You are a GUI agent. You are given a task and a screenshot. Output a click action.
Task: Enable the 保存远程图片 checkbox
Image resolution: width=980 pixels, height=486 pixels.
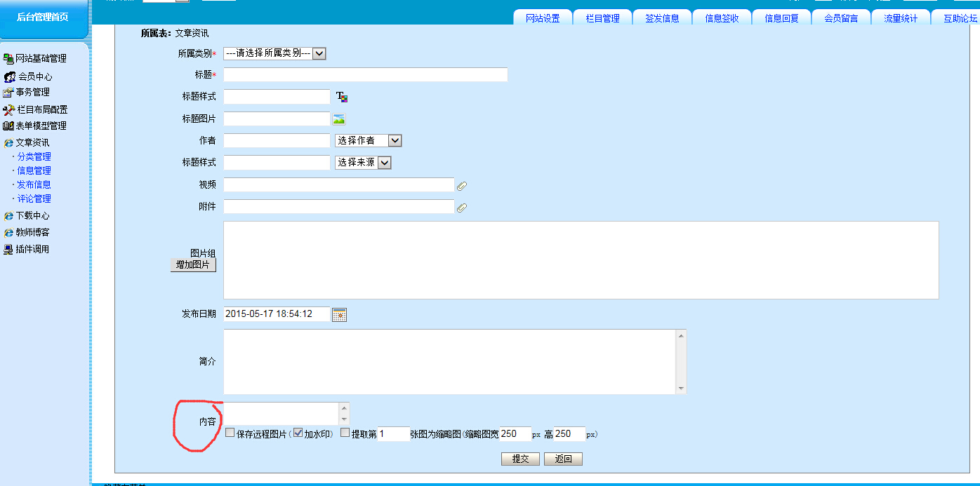tap(230, 433)
